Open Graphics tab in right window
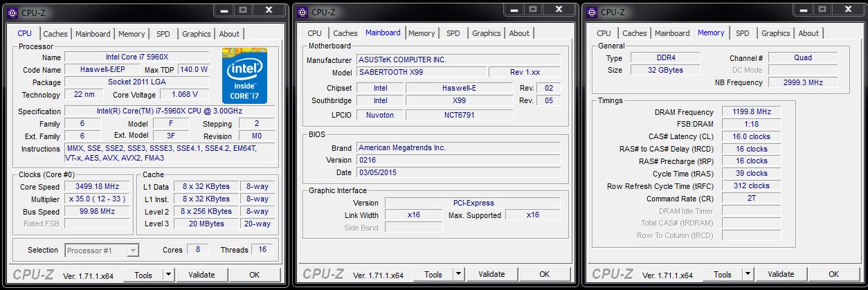The width and height of the screenshot is (868, 290). (x=775, y=33)
